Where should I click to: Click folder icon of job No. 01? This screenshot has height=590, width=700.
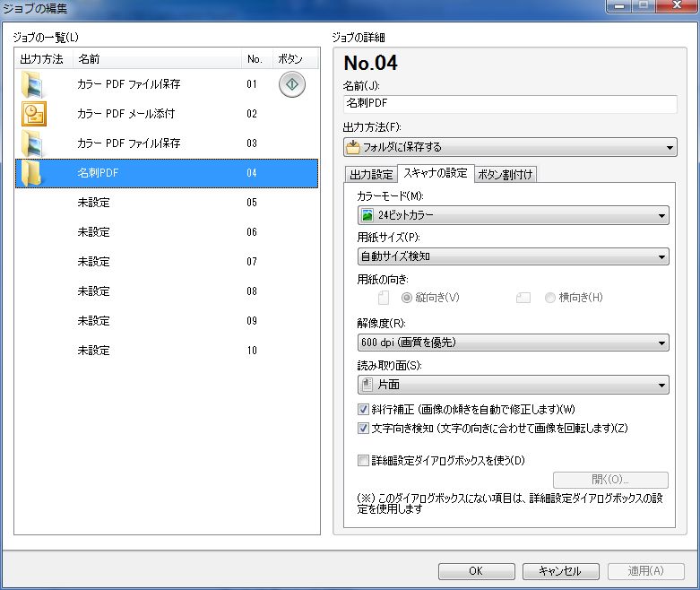click(x=32, y=84)
